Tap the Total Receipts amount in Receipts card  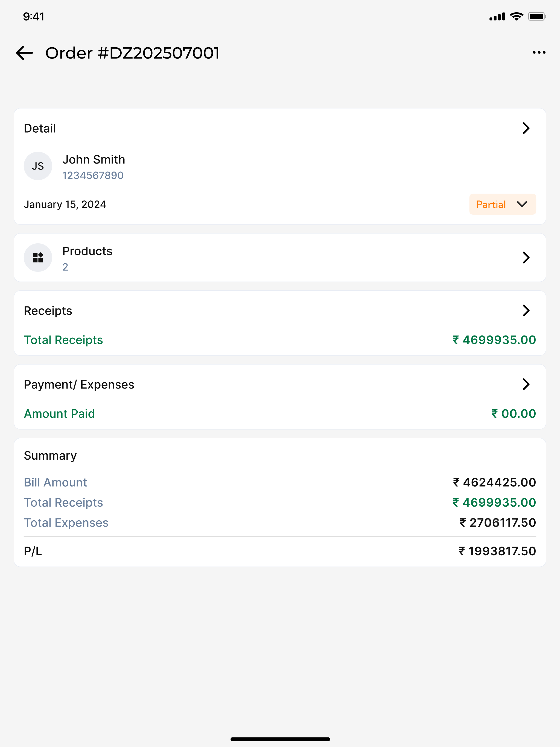[x=494, y=340]
